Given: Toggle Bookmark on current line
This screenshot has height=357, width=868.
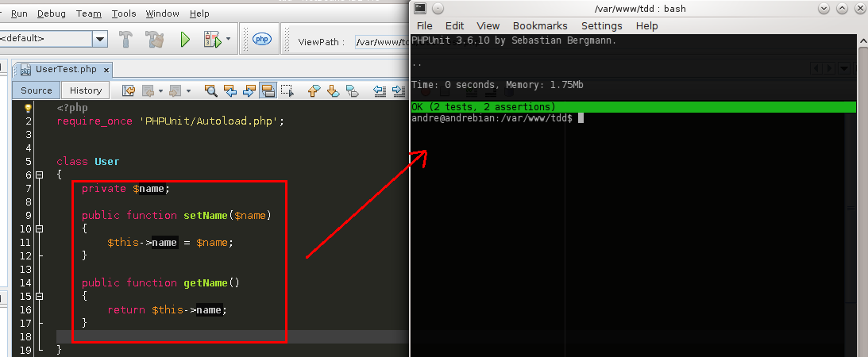Looking at the screenshot, I should point(352,90).
